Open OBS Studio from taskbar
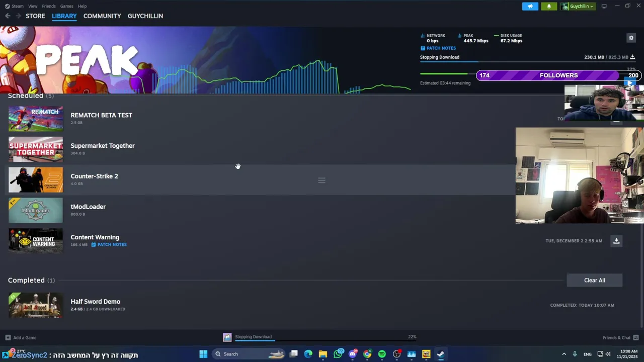 click(397, 354)
